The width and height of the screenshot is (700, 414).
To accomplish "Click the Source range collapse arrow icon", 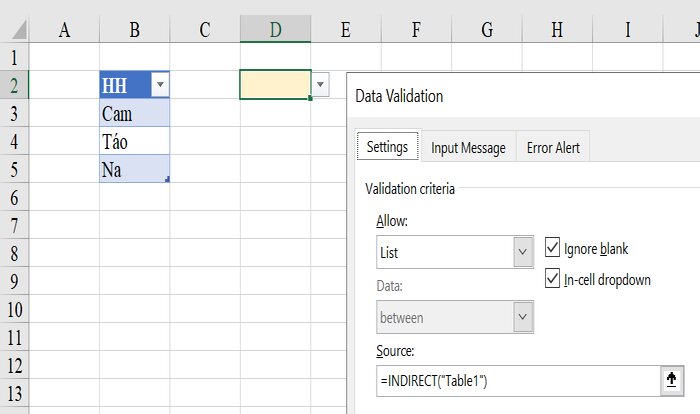I will (671, 381).
